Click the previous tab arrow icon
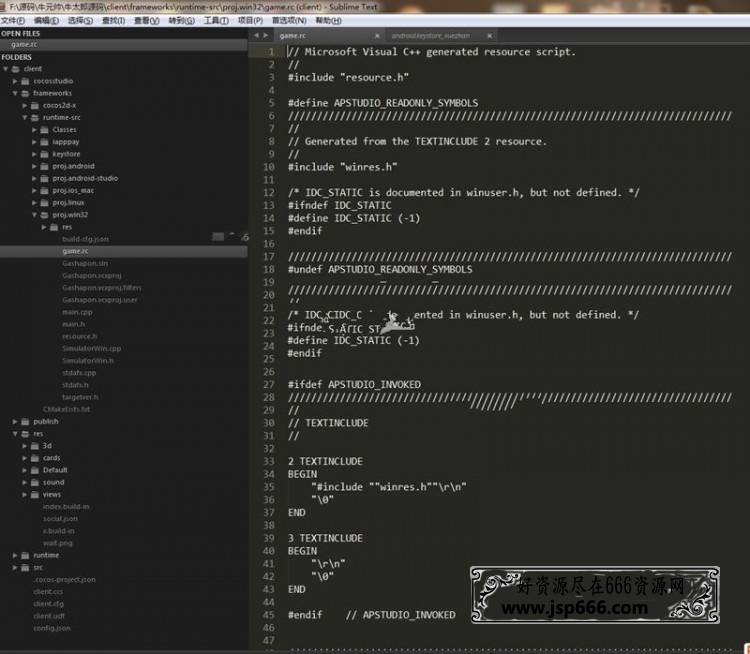Image resolution: width=750 pixels, height=654 pixels. (x=256, y=35)
